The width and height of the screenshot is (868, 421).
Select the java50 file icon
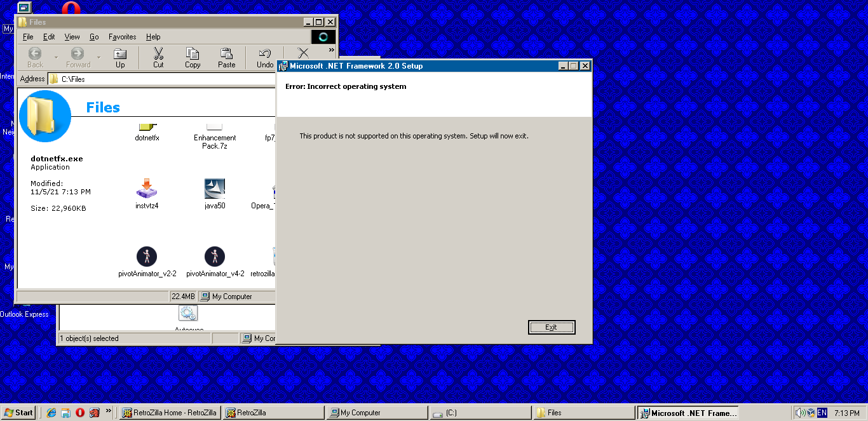215,194
